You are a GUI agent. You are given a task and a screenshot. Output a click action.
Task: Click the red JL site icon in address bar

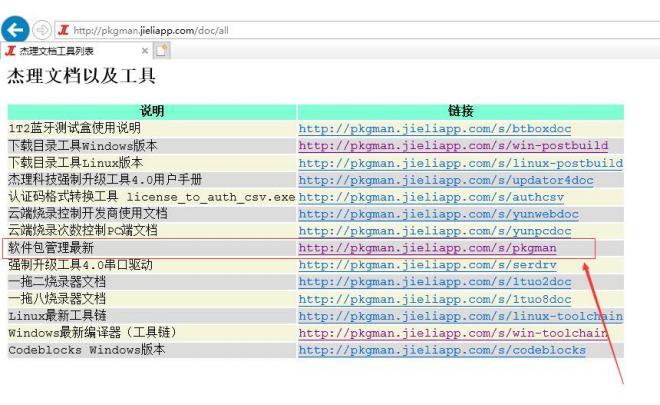coord(64,30)
